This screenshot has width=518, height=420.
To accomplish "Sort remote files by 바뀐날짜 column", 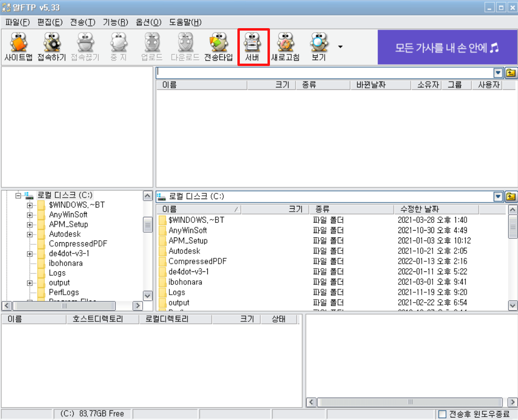I will click(381, 85).
